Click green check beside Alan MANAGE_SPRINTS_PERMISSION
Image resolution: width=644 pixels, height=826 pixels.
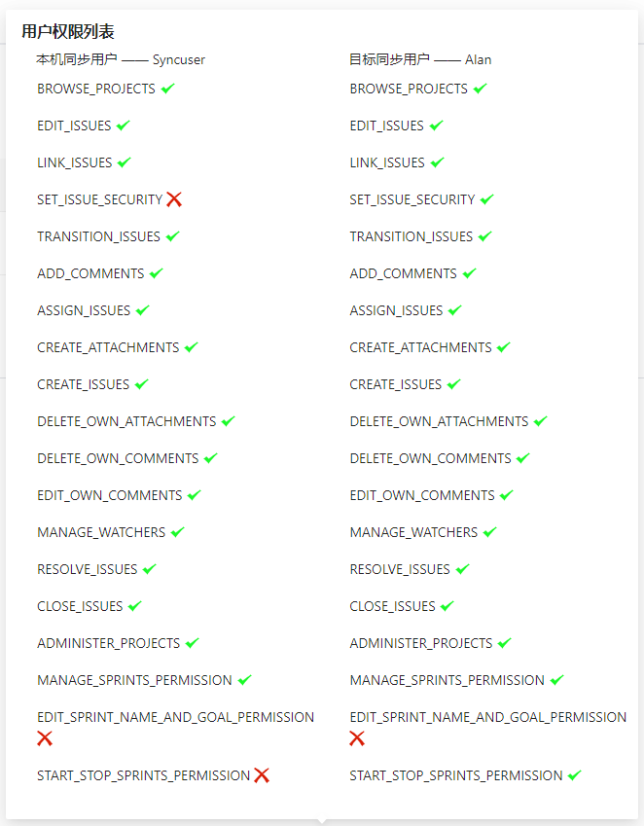coord(556,680)
